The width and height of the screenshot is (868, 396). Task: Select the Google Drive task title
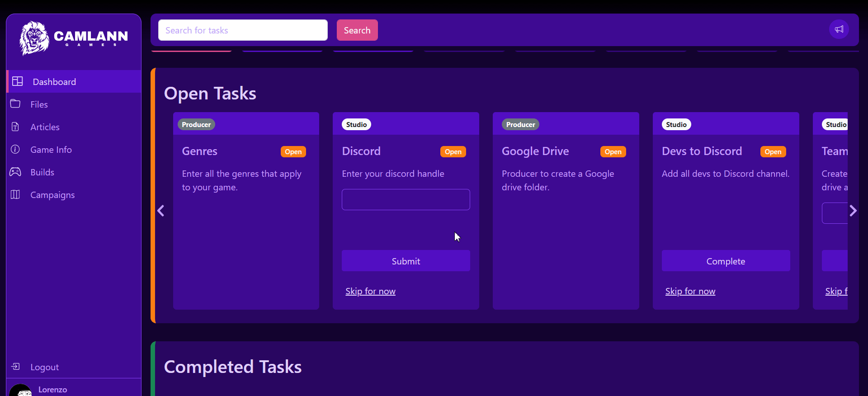[535, 151]
